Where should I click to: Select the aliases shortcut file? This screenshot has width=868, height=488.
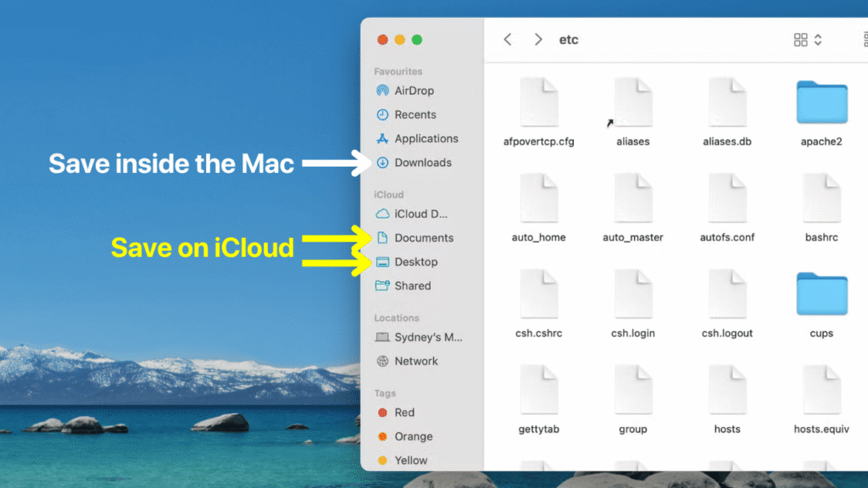[632, 103]
